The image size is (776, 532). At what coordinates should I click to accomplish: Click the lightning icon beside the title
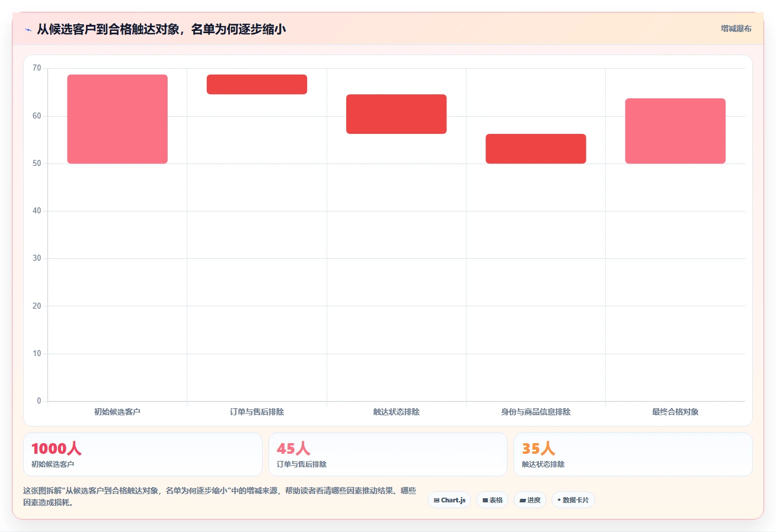28,29
